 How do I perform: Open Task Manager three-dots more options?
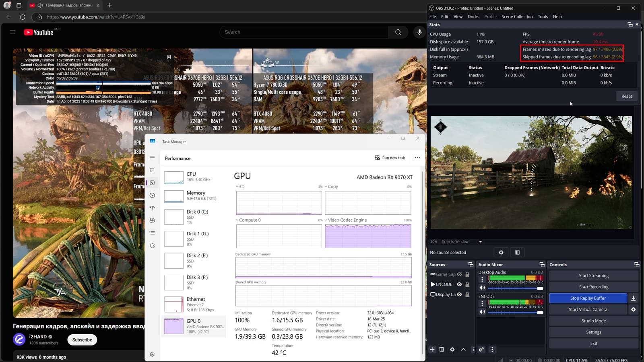(x=417, y=158)
